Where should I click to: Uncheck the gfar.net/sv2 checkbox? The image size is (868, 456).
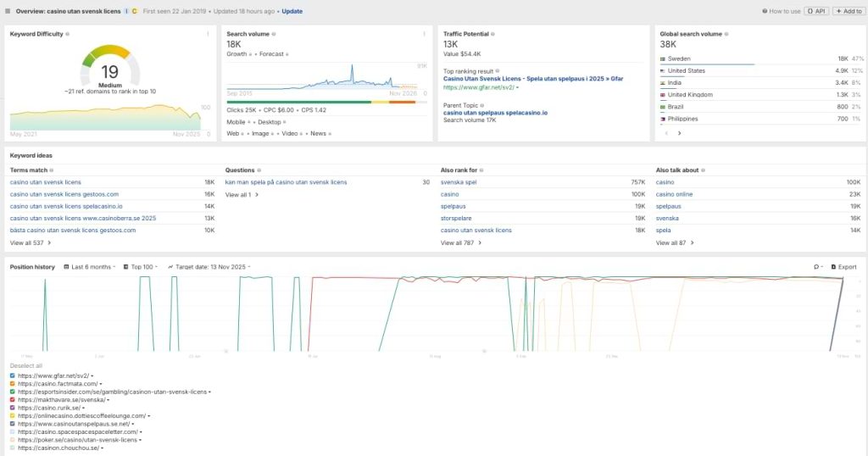point(13,375)
